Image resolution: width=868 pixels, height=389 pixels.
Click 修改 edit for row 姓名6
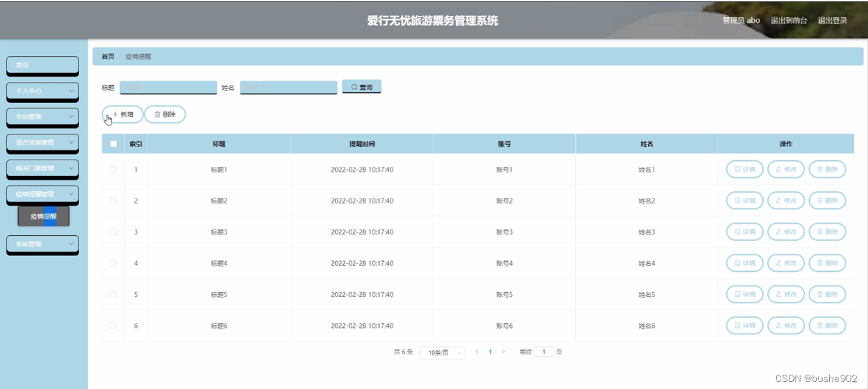coord(786,326)
